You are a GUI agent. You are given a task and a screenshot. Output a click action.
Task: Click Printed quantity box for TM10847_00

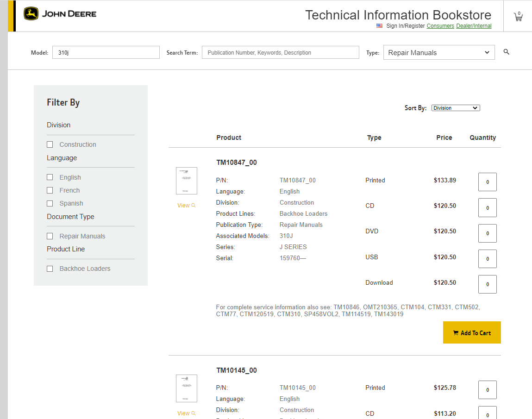[488, 182]
